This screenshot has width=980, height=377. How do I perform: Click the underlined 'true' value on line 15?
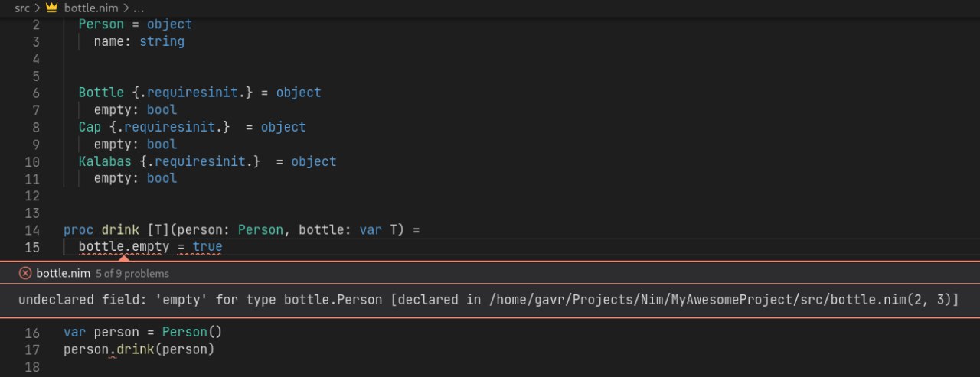coord(207,247)
